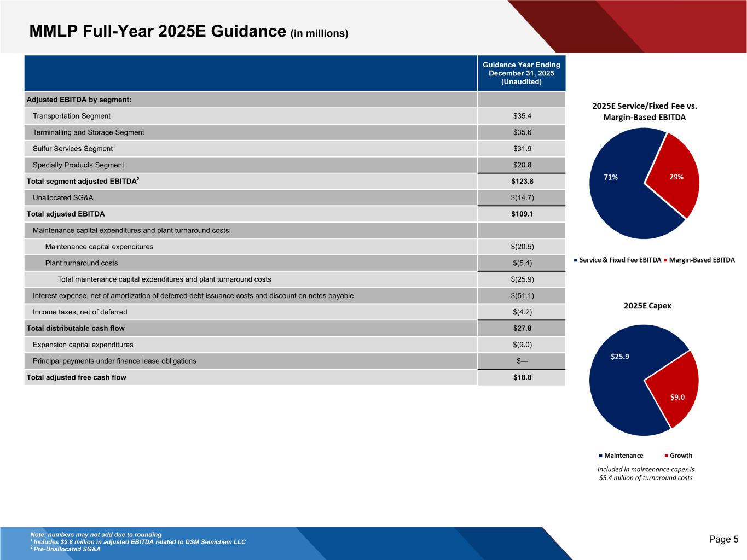Click the Plant turnaround costs row label
Image resolution: width=747 pixels, height=560 pixels.
tap(81, 263)
